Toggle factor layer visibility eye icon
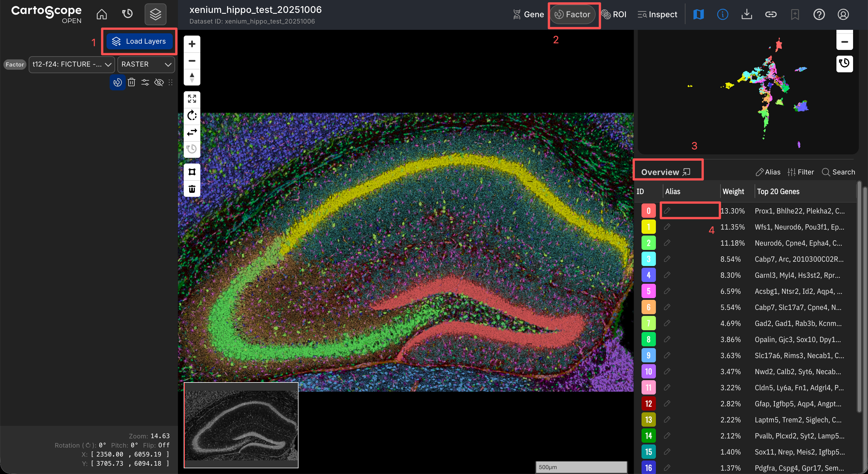This screenshot has height=474, width=868. 159,82
